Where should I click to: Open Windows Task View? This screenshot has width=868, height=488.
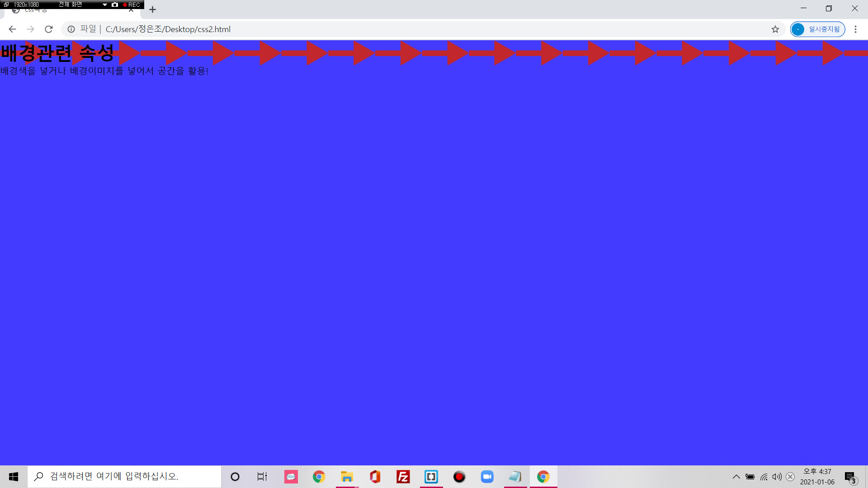coord(262,477)
